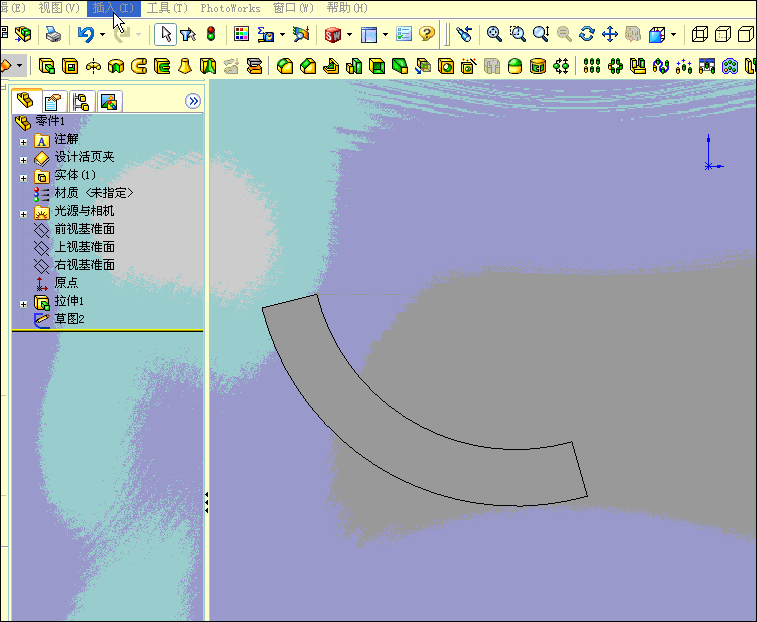Switch to the PropertyManager tab
This screenshot has width=757, height=622.
(55, 101)
